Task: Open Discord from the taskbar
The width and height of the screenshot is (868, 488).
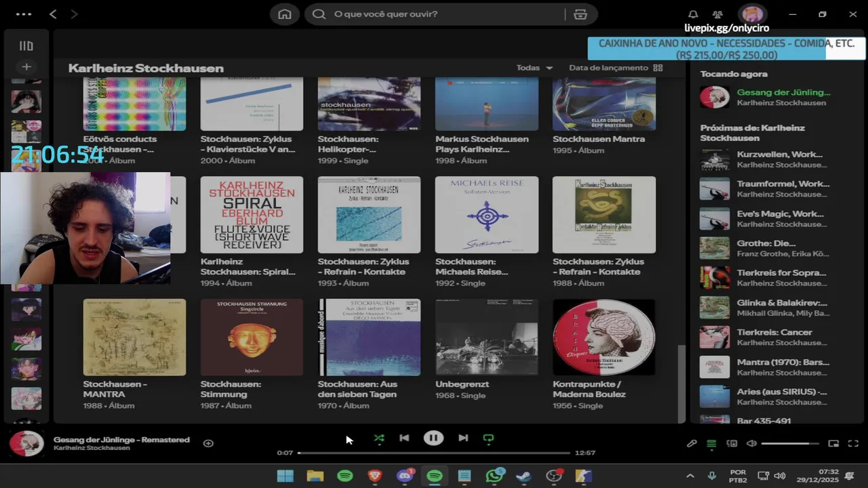Action: tap(405, 476)
